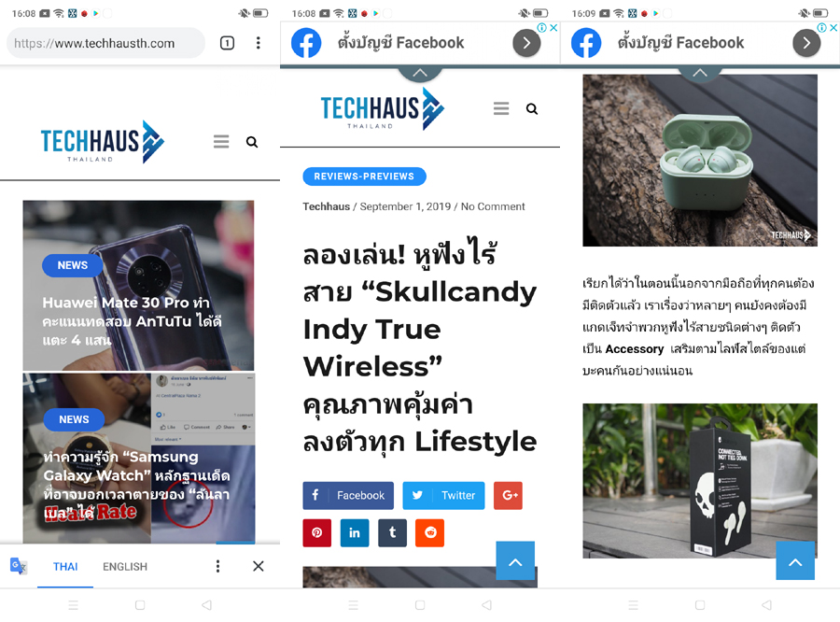Image resolution: width=840 pixels, height=622 pixels.
Task: Open the Chrome three-dot menu
Action: 259,43
